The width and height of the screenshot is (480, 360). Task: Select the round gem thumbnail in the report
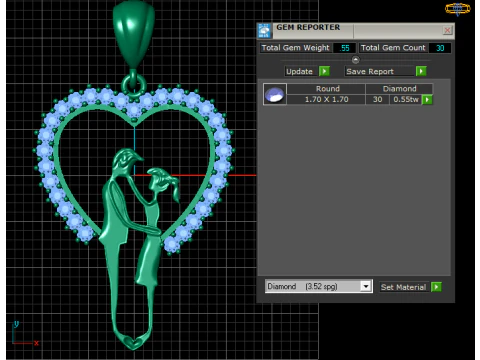point(275,94)
